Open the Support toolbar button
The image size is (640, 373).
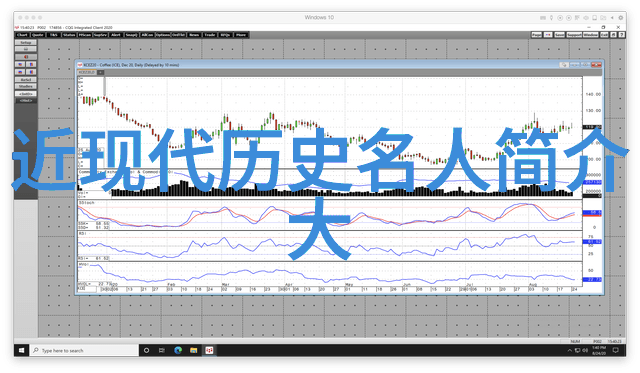pos(574,35)
